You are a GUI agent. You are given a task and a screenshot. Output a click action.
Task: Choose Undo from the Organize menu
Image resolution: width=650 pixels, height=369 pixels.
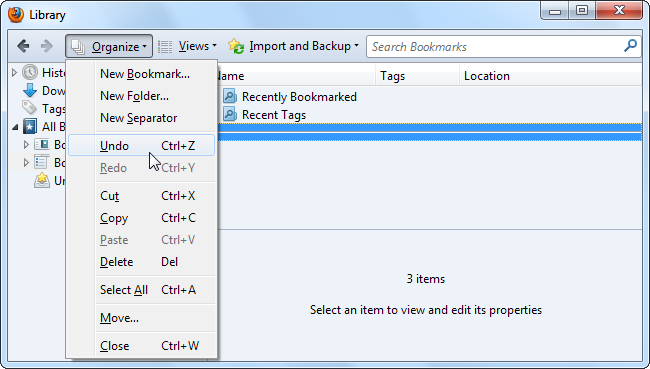pyautogui.click(x=141, y=146)
